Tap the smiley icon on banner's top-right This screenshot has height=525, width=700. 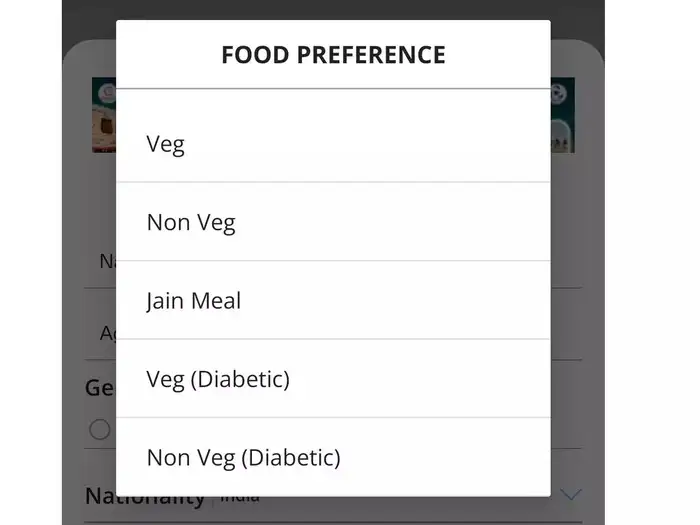(558, 92)
